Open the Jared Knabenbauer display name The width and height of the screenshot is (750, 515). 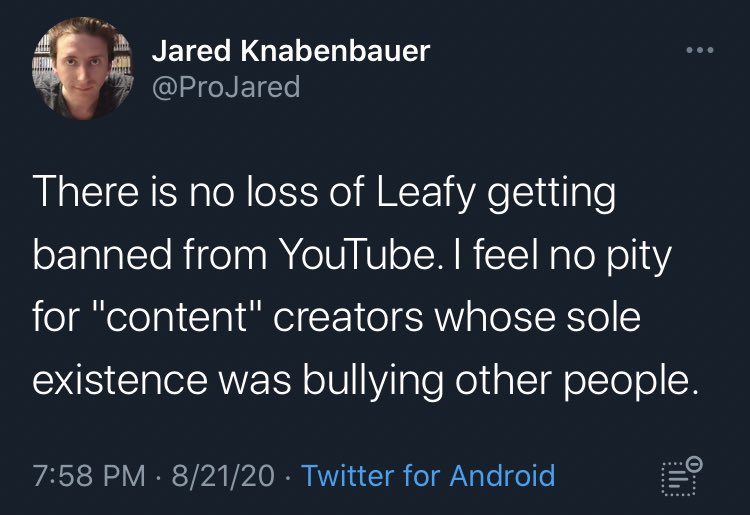click(x=291, y=51)
